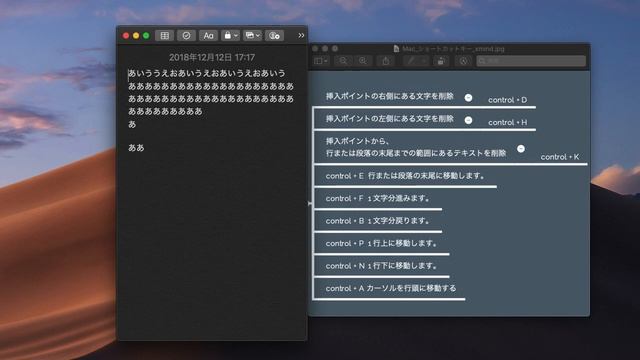Click control + N 1行下に移動します
The width and height of the screenshot is (640, 360).
click(x=382, y=266)
